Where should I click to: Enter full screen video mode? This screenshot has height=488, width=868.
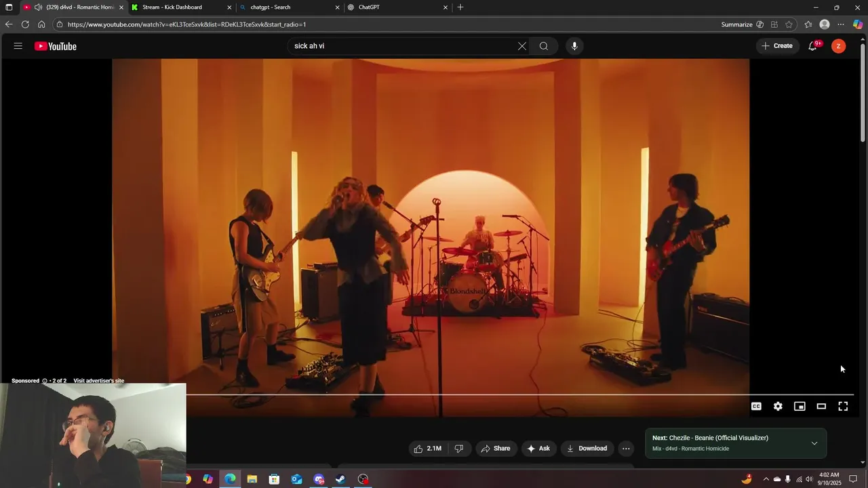click(843, 406)
